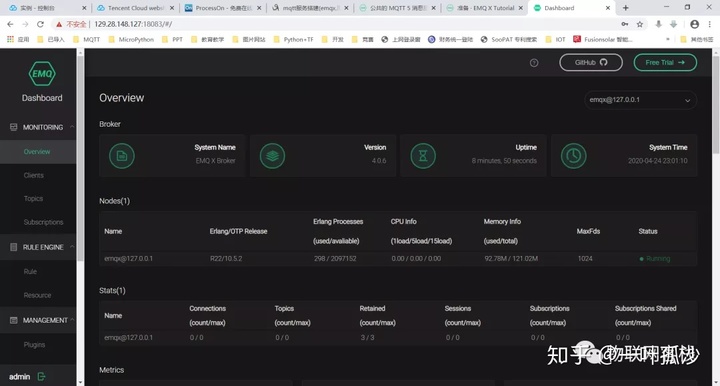Switch to the ProcessOn tab
This screenshot has width=720, height=386.
(x=223, y=8)
